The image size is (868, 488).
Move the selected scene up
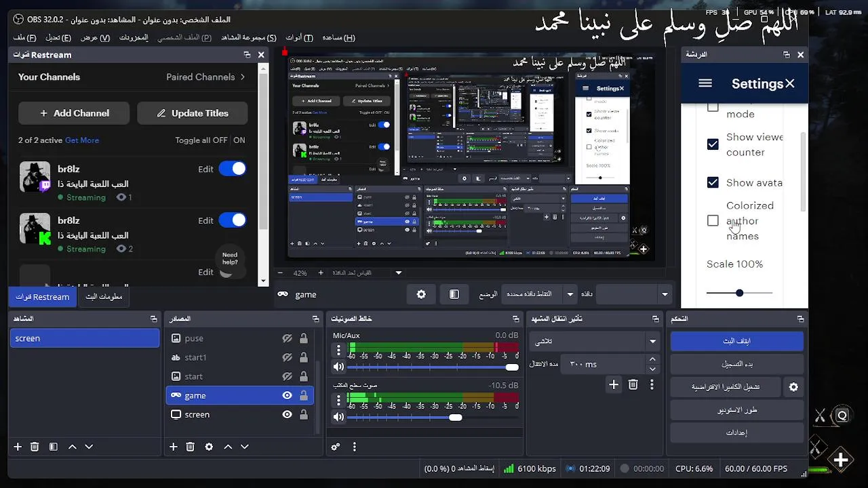point(72,447)
